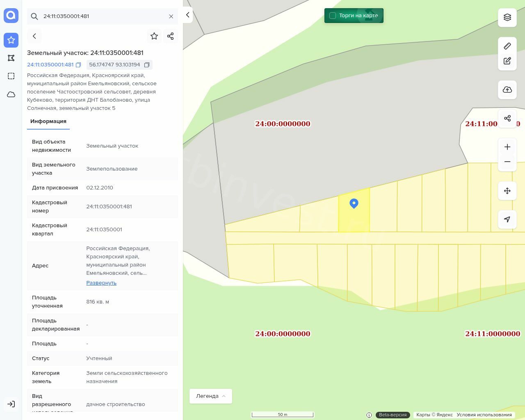Open the draw and edit tool
Screen dimensions: 525x420
pyautogui.click(x=507, y=61)
